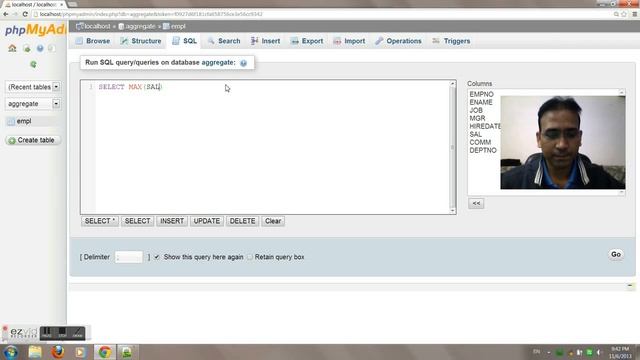Open the media player taskbar icon
Screen dimensions: 640x360
pos(80,352)
